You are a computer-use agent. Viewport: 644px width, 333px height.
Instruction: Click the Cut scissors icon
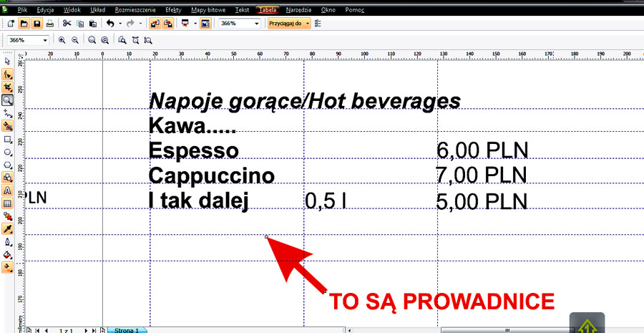point(67,24)
